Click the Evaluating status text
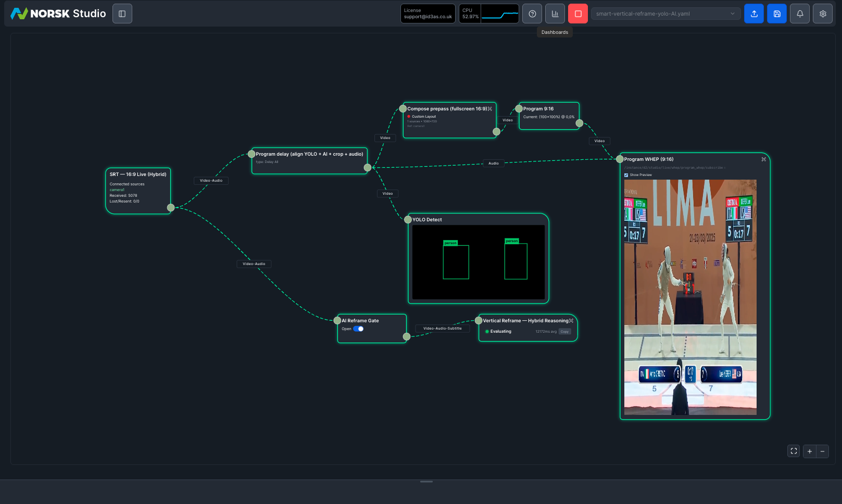The width and height of the screenshot is (842, 504). pyautogui.click(x=501, y=332)
